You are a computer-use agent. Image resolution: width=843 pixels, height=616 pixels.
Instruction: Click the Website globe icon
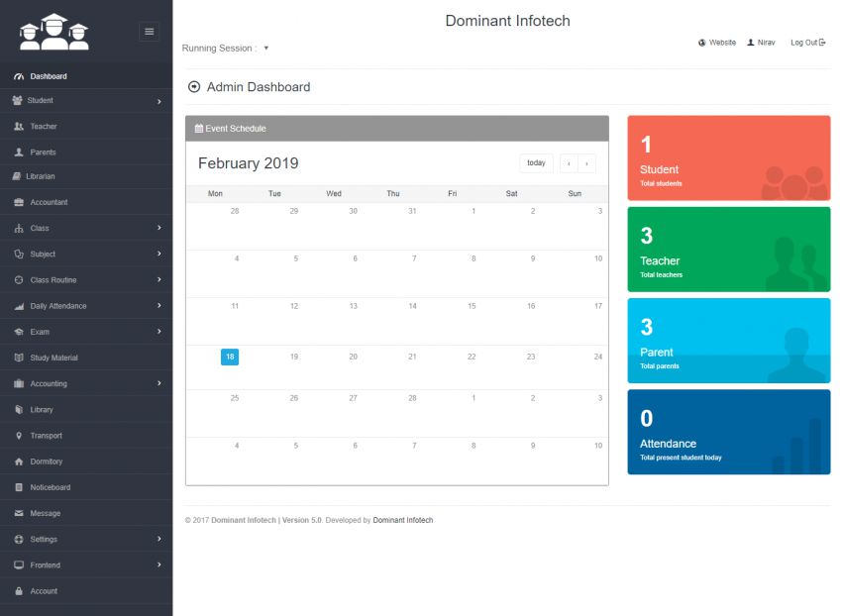coord(701,43)
